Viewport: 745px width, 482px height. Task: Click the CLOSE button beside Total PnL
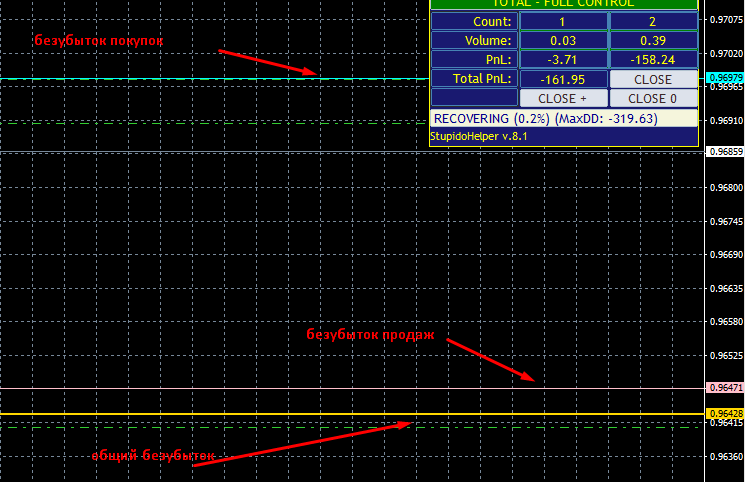coord(653,79)
